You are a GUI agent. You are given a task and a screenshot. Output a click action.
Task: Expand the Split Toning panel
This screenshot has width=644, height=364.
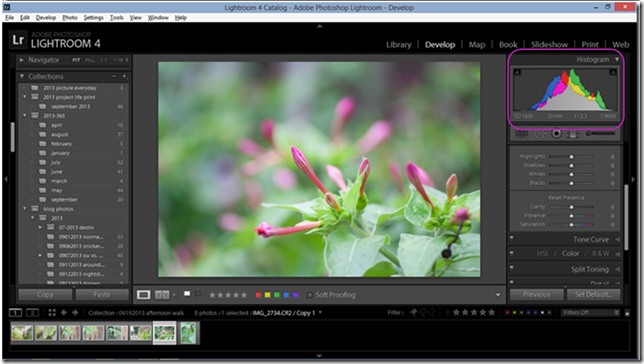(617, 270)
